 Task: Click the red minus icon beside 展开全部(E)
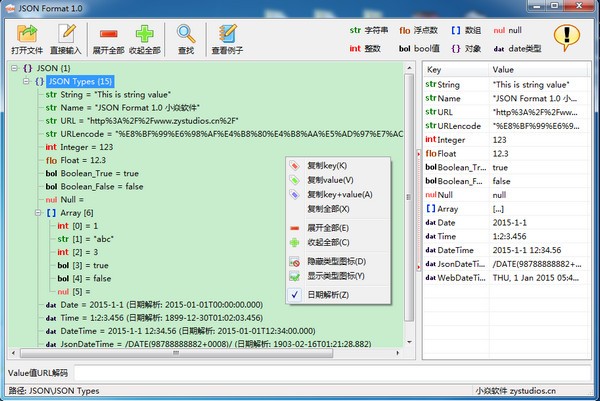pos(294,228)
